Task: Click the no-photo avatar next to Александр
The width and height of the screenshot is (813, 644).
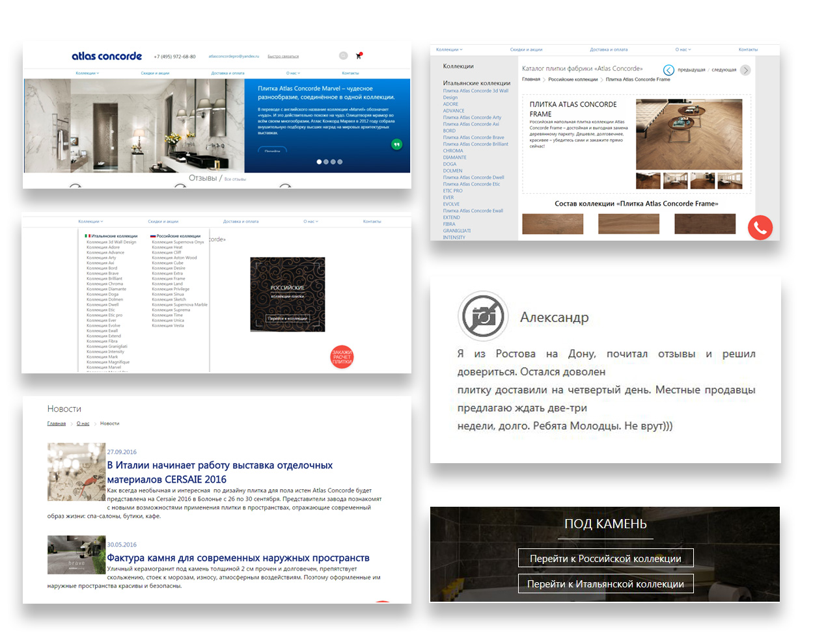Action: point(482,316)
